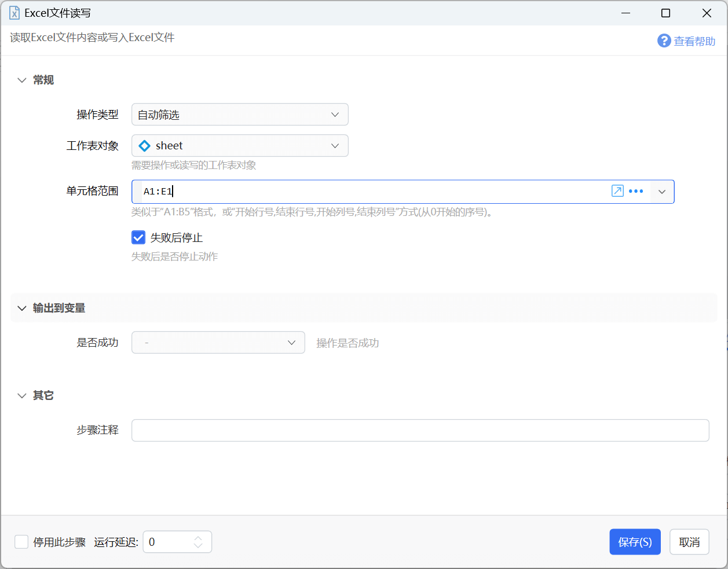The image size is (728, 569).
Task: Collapse the 其它 section
Action: click(x=22, y=396)
